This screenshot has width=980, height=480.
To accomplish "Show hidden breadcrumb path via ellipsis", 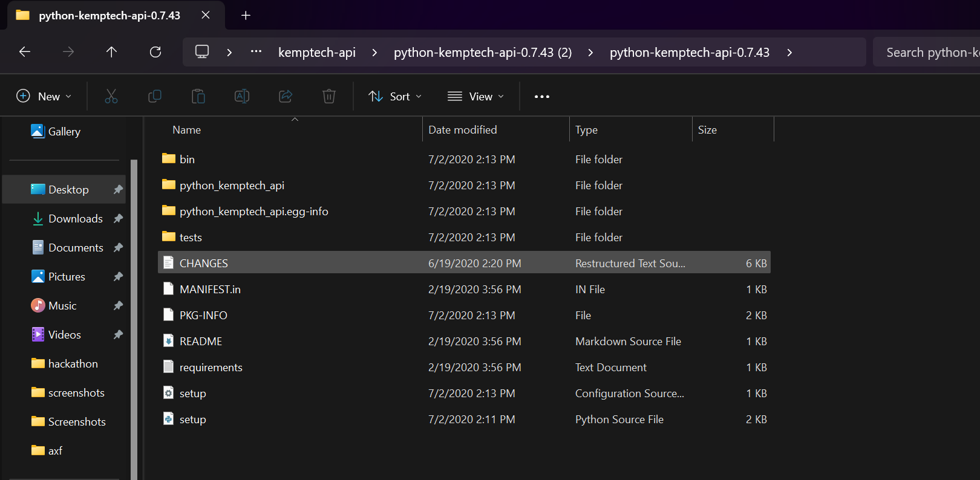I will (256, 52).
